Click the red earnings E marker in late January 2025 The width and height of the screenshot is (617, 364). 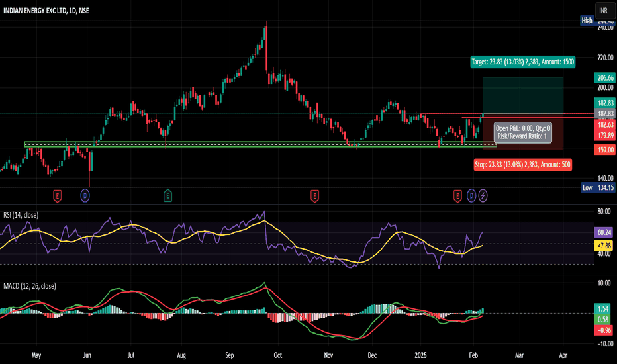[457, 196]
